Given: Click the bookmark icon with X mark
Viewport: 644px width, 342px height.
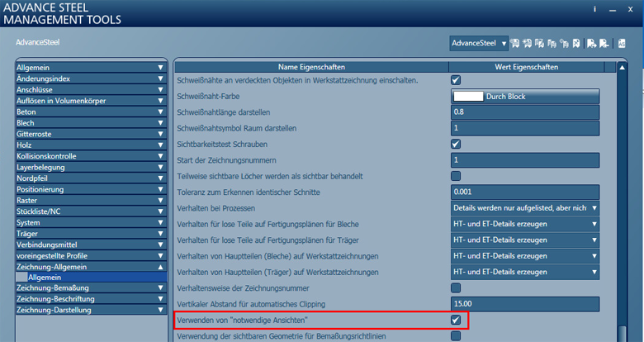Looking at the screenshot, I should click(576, 43).
